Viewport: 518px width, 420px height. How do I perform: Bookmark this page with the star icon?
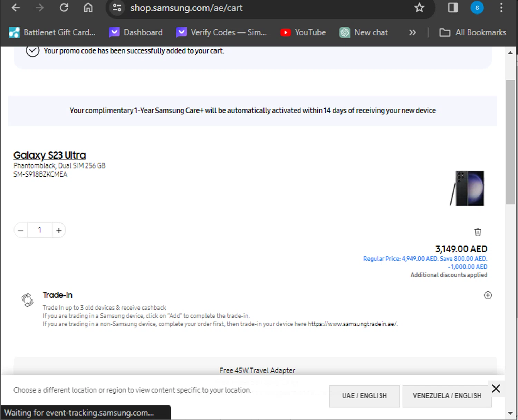(x=419, y=8)
